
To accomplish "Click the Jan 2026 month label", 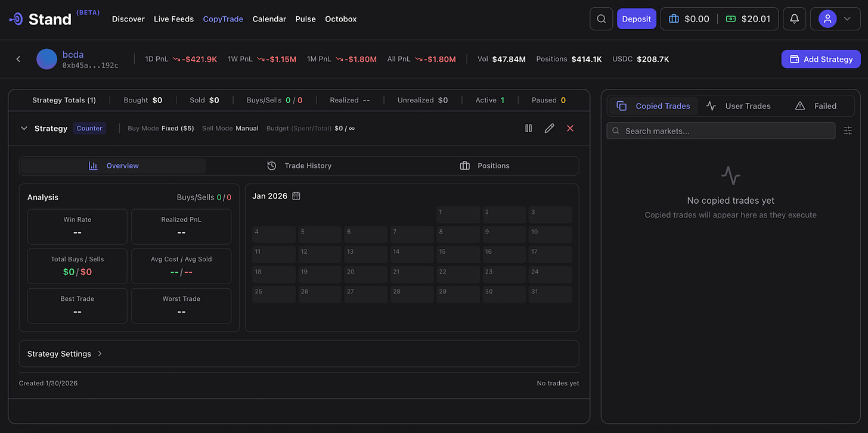I will 269,196.
